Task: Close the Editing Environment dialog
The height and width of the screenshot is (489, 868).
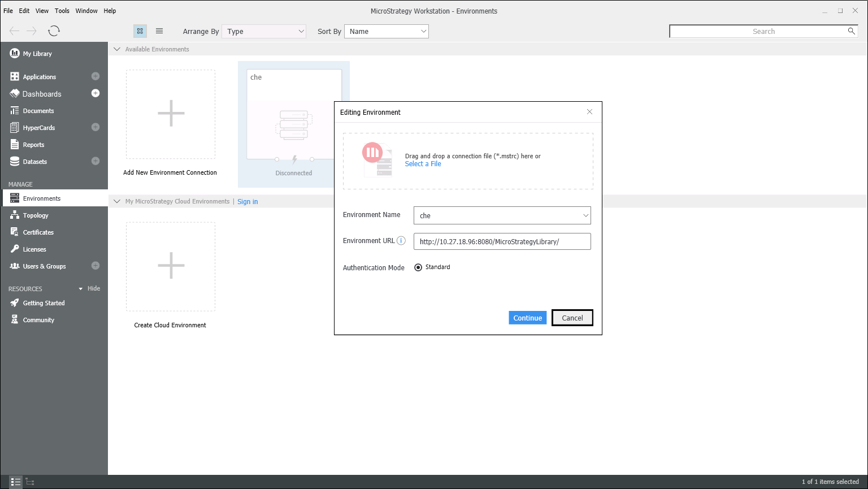Action: point(589,112)
